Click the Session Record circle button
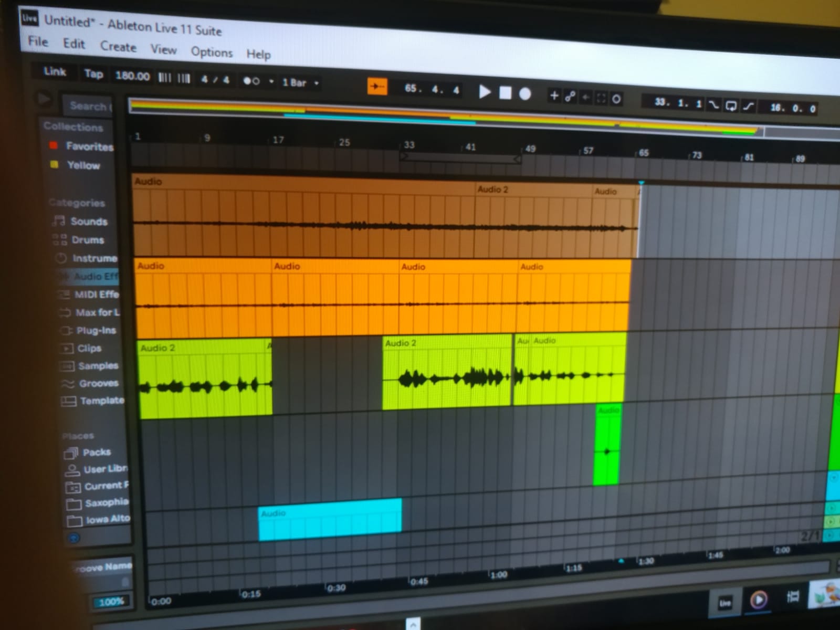Screen dimensions: 840x630 (x=616, y=99)
